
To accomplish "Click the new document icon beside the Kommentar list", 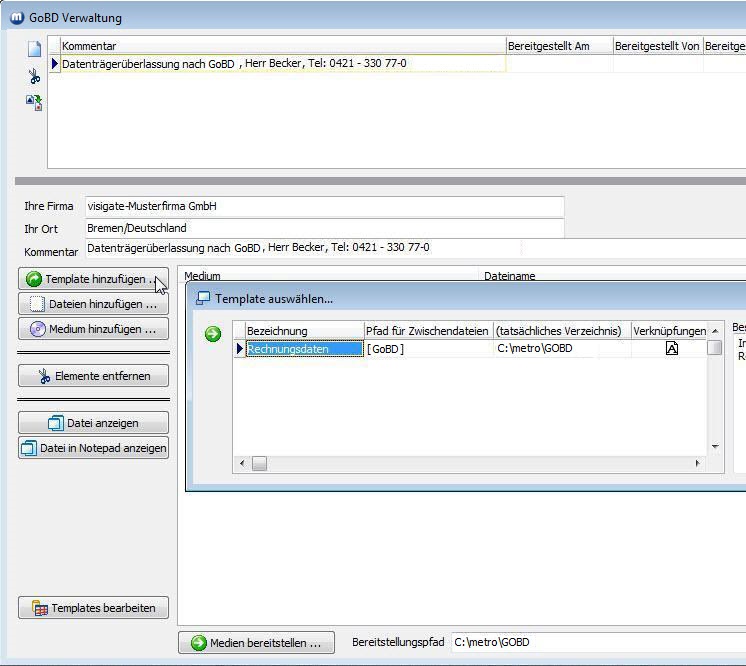I will click(35, 48).
